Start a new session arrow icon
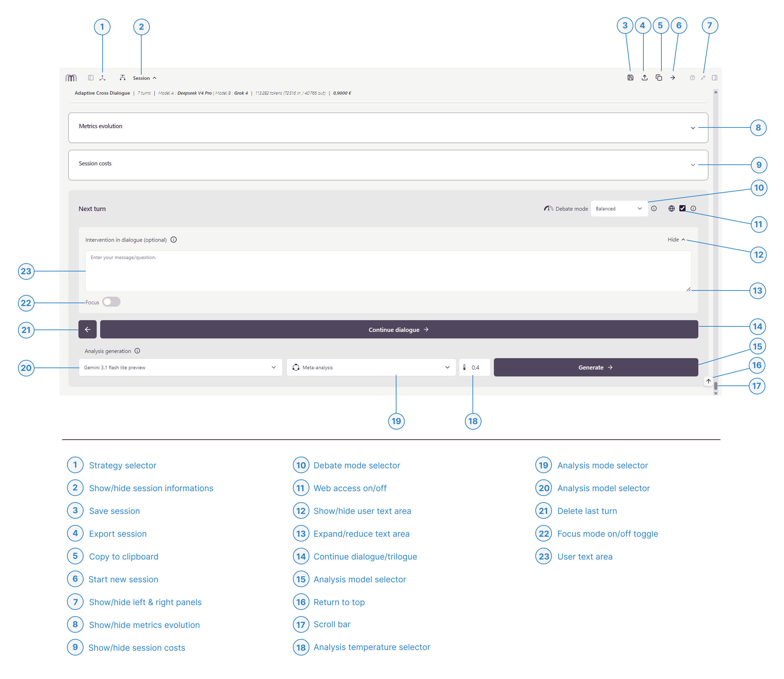784x679 pixels. click(672, 78)
